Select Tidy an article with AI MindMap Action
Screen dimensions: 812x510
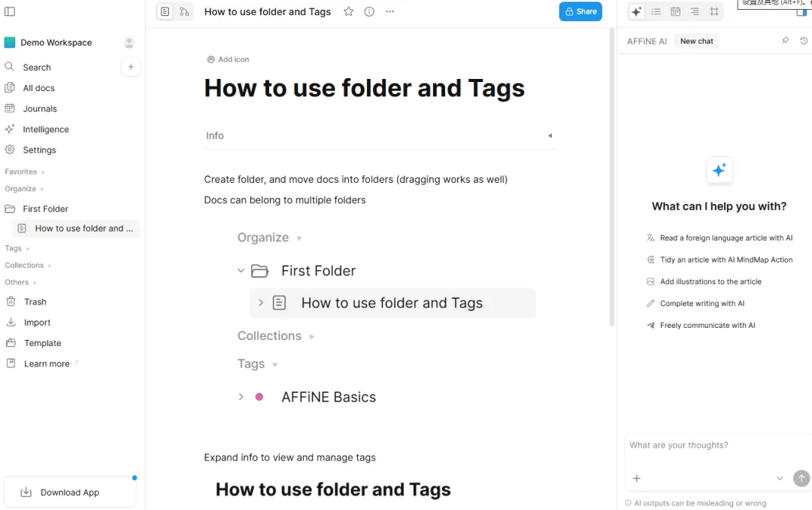coord(720,260)
